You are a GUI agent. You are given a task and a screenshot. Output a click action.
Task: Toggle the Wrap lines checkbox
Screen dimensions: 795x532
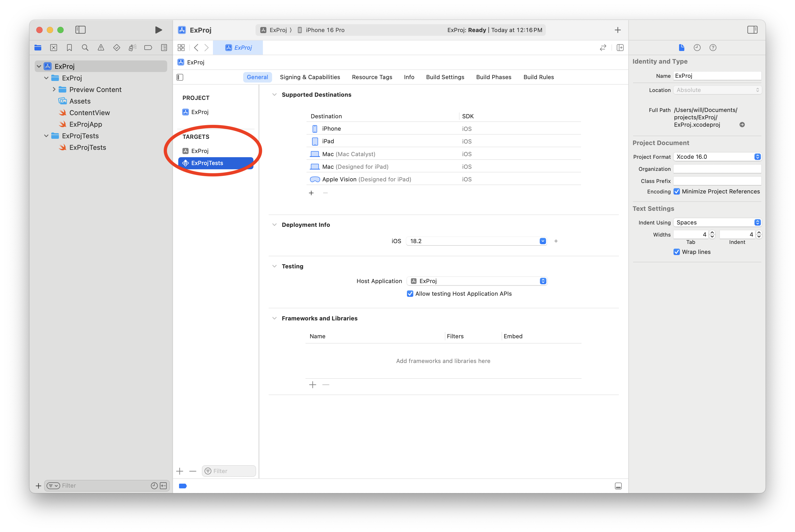[x=677, y=252]
